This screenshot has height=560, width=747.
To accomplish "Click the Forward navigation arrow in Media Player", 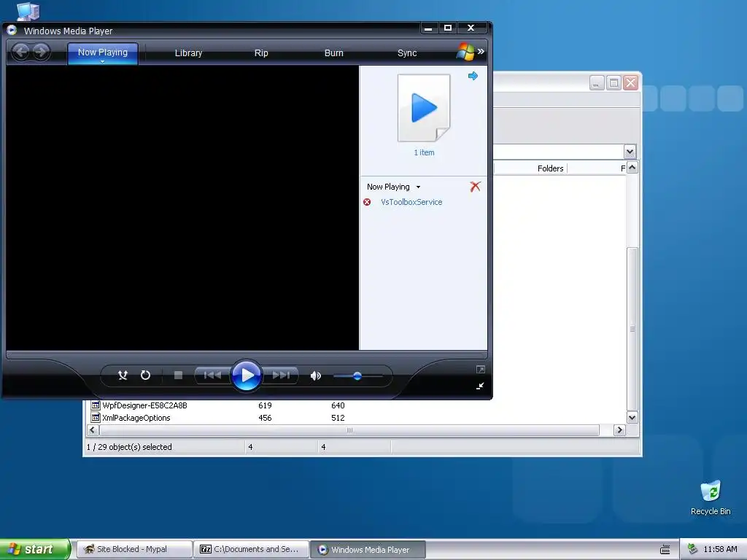I will [41, 52].
